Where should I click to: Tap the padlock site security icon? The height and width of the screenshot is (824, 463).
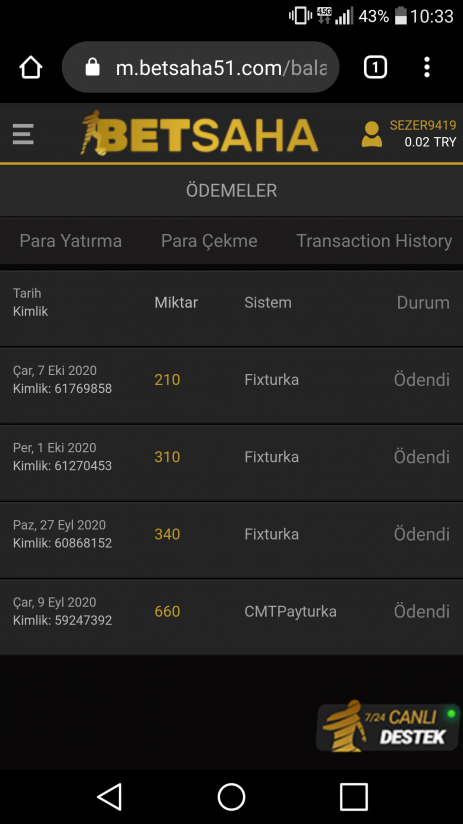click(x=92, y=67)
